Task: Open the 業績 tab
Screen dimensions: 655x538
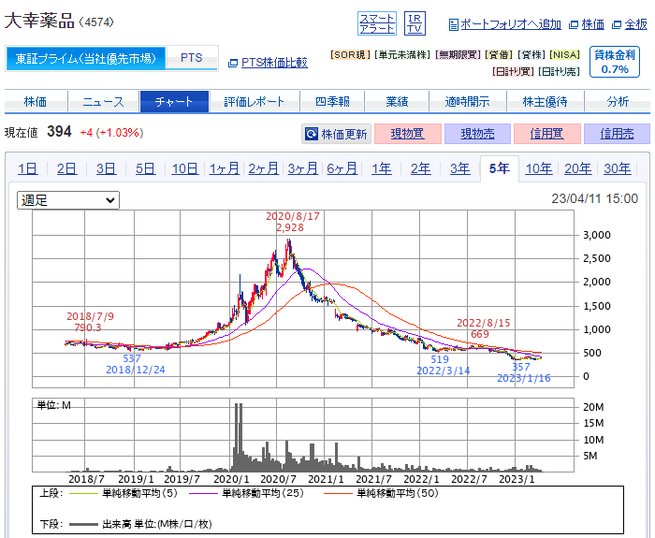Action: pyautogui.click(x=397, y=102)
